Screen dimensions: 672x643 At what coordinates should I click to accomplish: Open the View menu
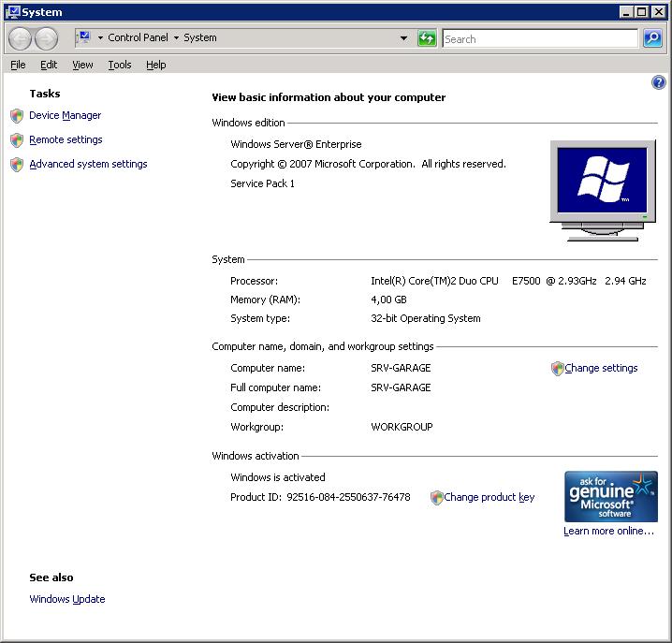[82, 65]
